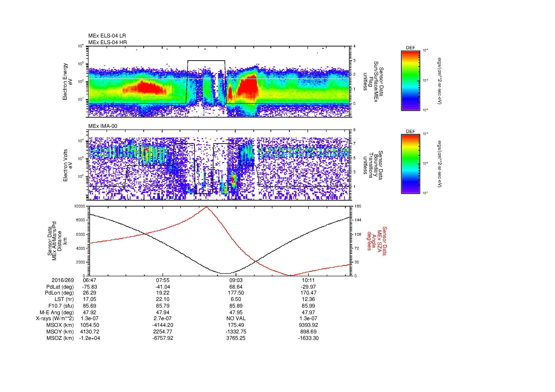
Task: Click the 10000 tick on altitude axis
Action: [79, 206]
